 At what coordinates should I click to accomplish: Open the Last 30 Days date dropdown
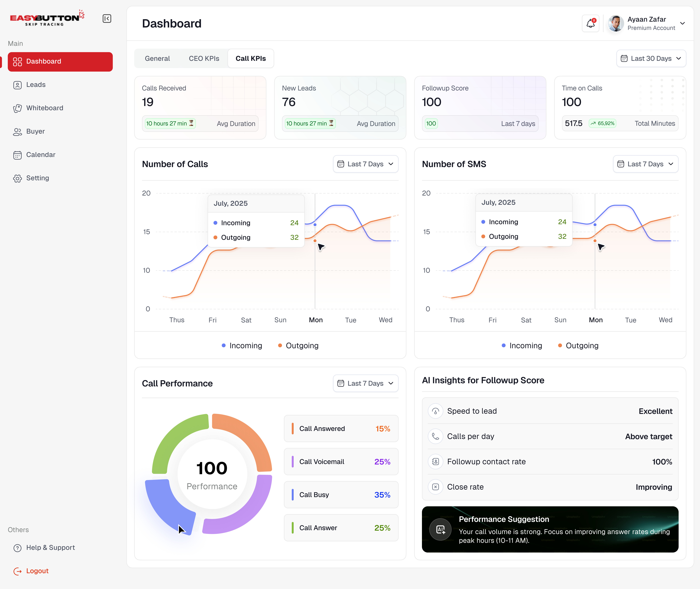click(x=651, y=58)
